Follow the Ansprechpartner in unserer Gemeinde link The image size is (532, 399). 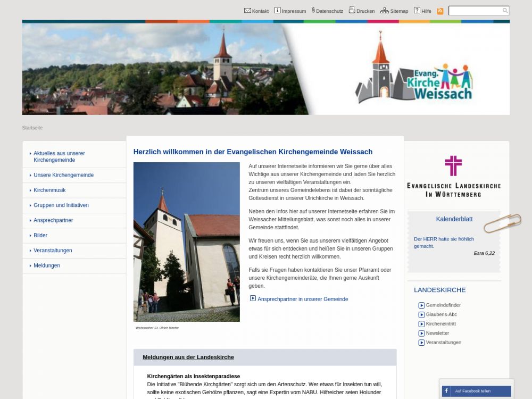(302, 299)
